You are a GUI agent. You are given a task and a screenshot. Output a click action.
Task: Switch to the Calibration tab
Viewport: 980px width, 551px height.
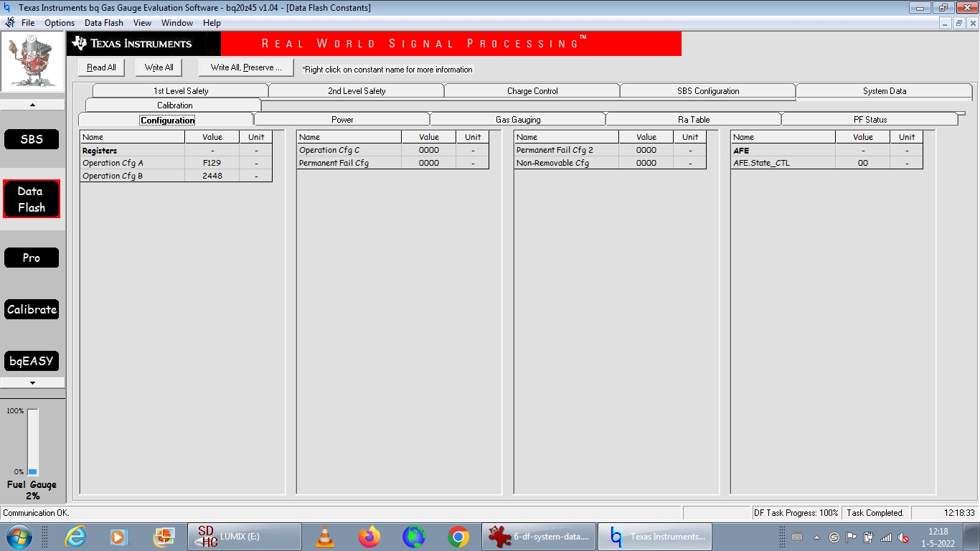pyautogui.click(x=174, y=105)
